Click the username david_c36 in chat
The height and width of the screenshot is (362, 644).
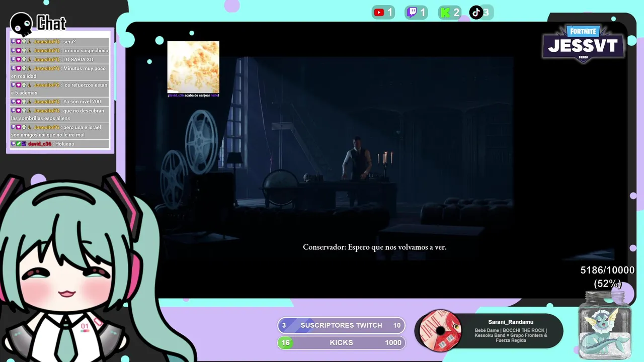click(x=40, y=144)
